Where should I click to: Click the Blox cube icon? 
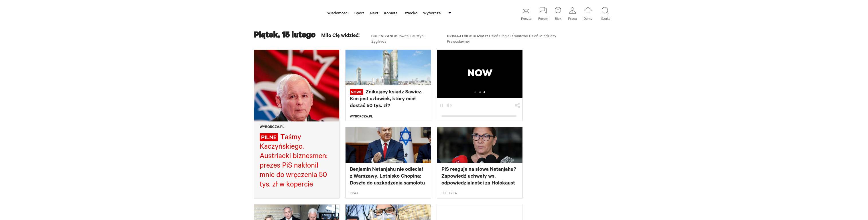(x=558, y=11)
